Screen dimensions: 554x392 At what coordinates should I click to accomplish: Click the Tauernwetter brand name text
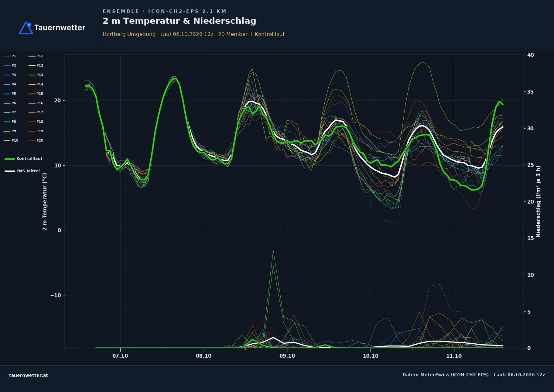(x=60, y=28)
